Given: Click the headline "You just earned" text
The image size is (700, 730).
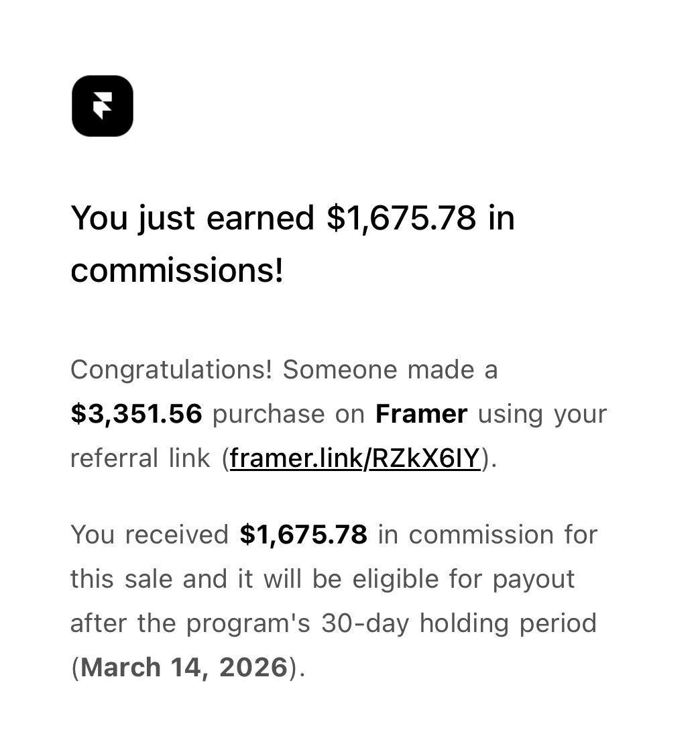Looking at the screenshot, I should tap(192, 218).
